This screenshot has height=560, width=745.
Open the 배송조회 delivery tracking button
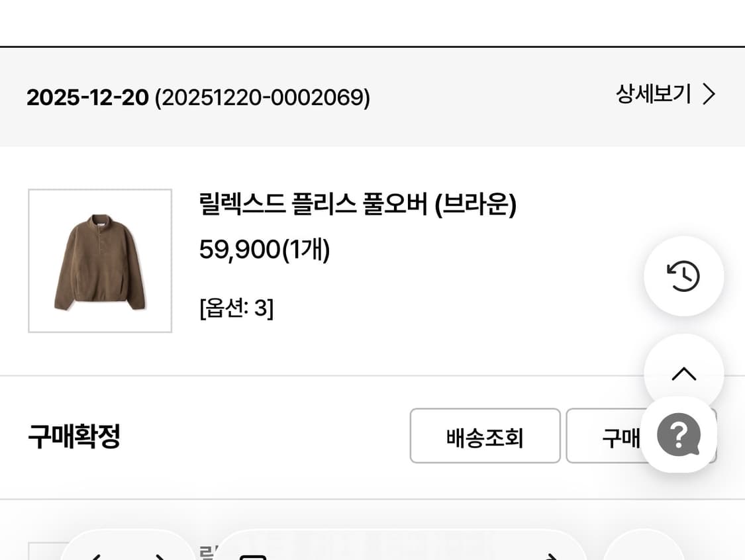(485, 436)
